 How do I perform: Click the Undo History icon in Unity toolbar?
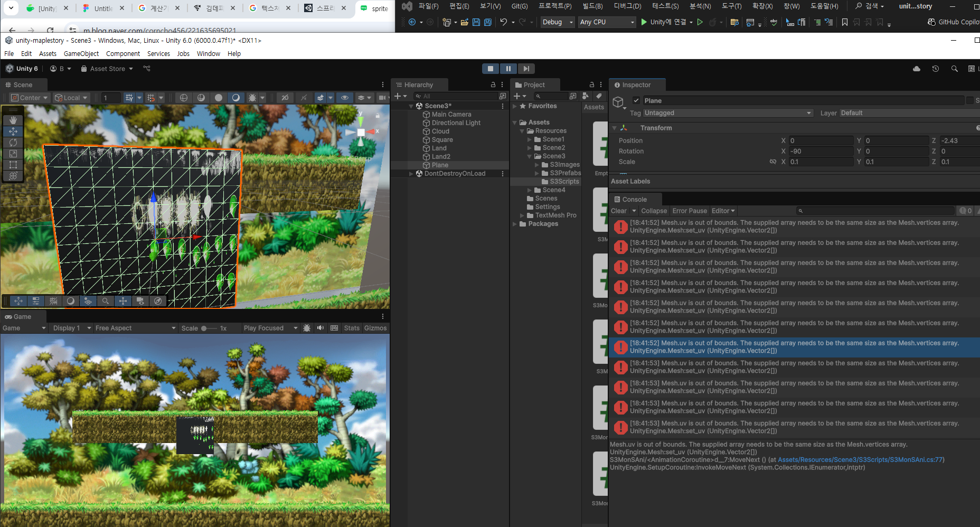point(935,69)
